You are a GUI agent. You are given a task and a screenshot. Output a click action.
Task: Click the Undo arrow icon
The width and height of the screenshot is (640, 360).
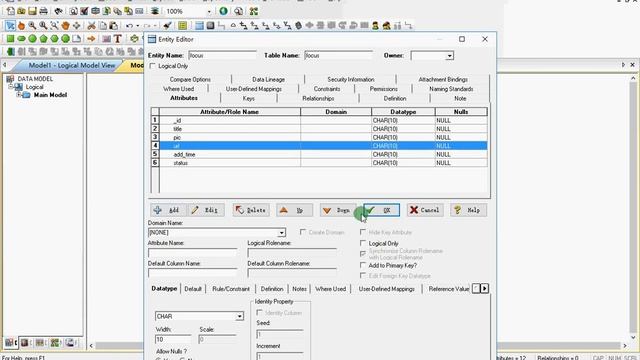129,26
